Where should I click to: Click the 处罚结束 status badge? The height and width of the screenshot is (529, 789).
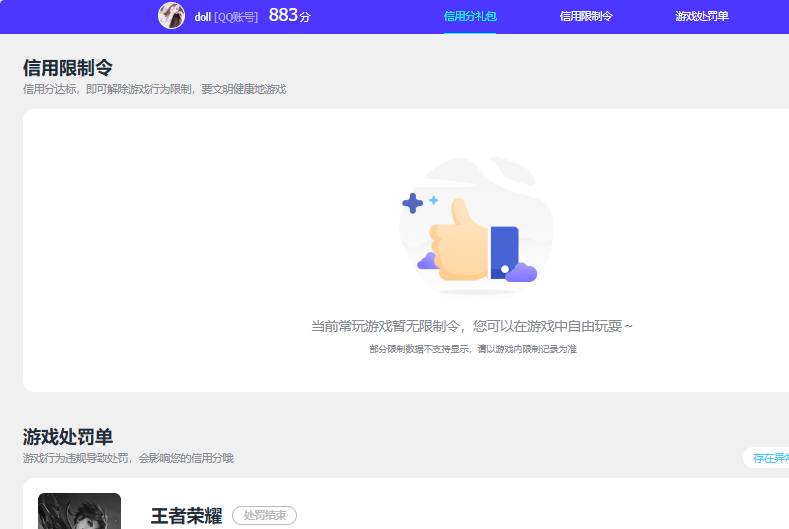click(264, 515)
